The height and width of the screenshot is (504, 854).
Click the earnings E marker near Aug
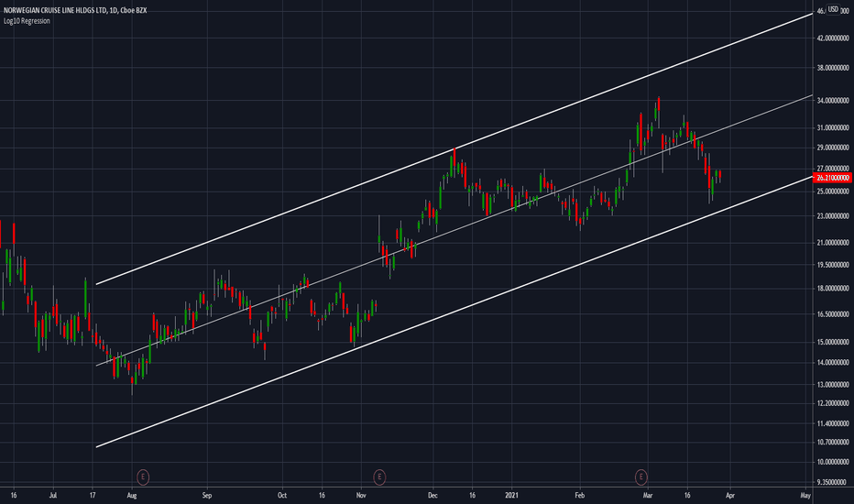(143, 477)
